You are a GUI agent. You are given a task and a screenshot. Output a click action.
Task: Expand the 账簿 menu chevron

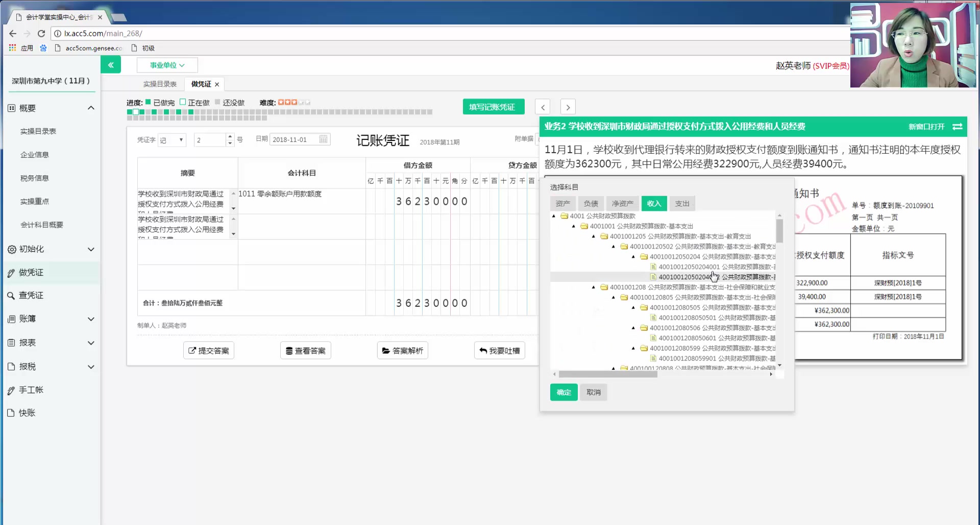click(91, 319)
